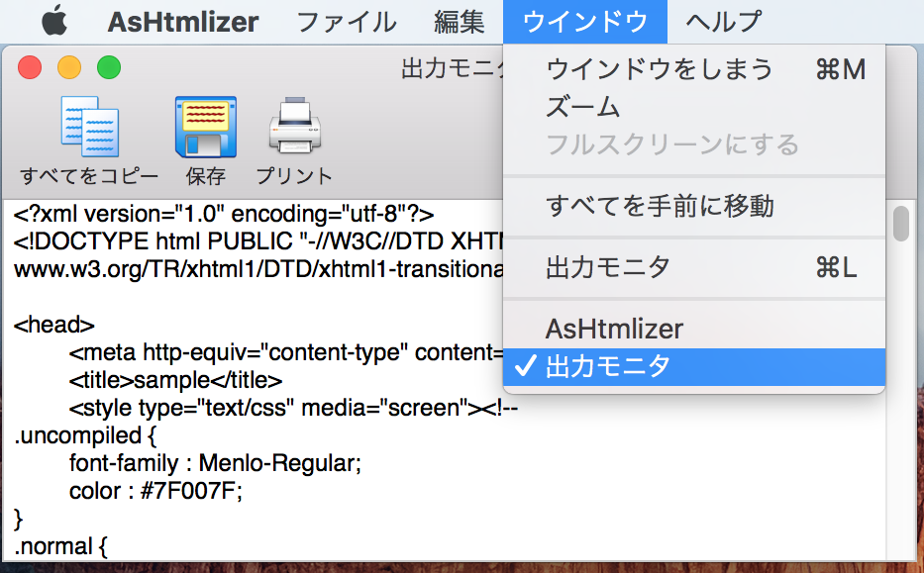Click the Copy All toolbar icon
This screenshot has width=924, height=573.
tap(90, 128)
